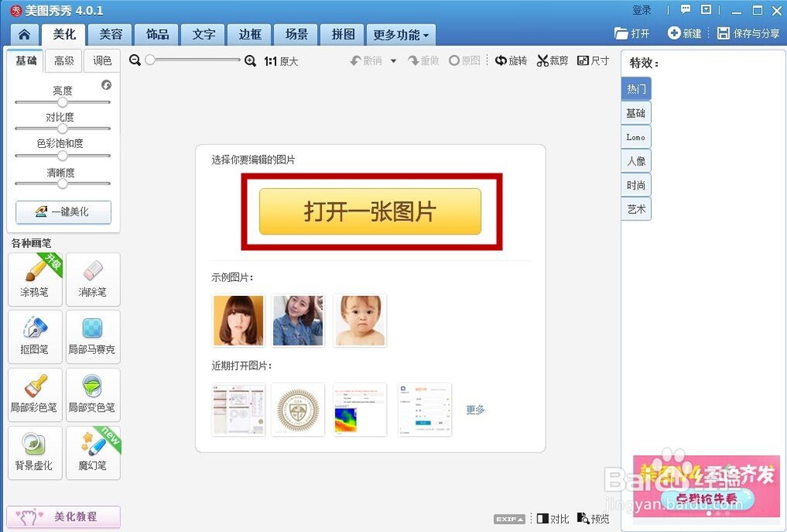Open the 美化教程 tutorial button
Viewport: 787px width, 532px height.
coord(63,516)
